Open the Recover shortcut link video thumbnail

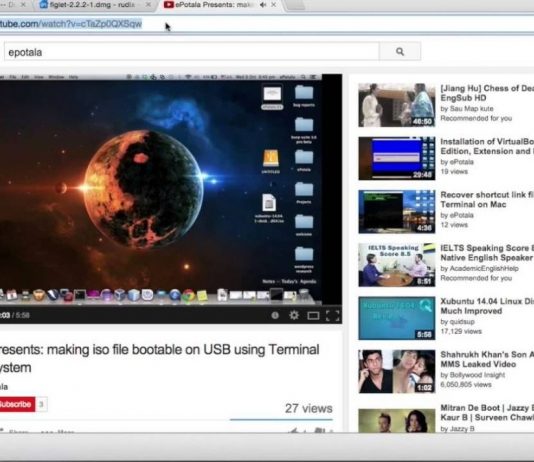[397, 212]
